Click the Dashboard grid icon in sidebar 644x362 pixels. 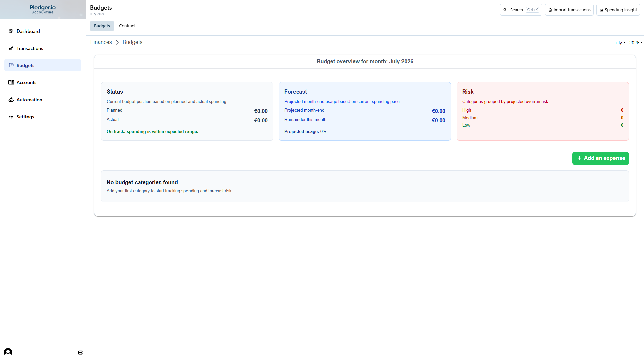tap(11, 31)
